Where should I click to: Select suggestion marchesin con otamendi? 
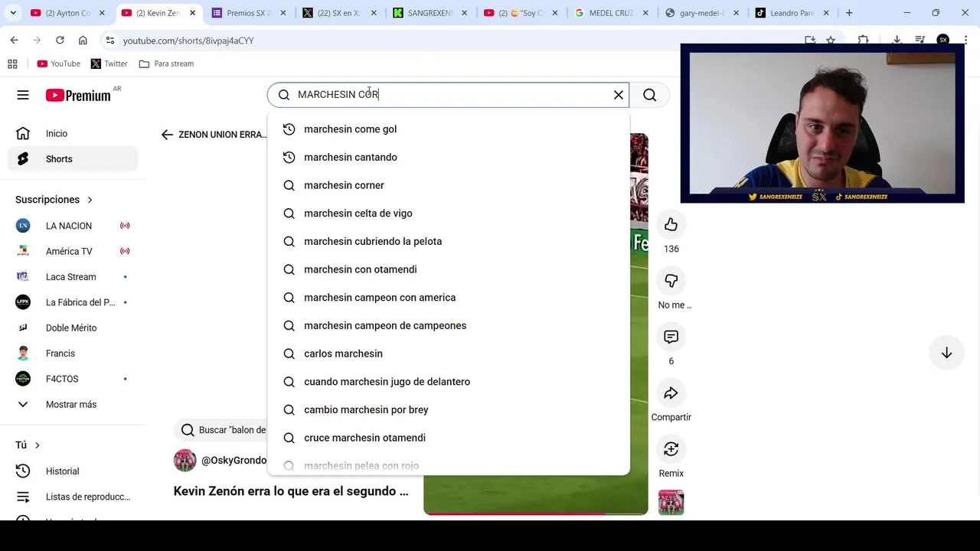449,269
